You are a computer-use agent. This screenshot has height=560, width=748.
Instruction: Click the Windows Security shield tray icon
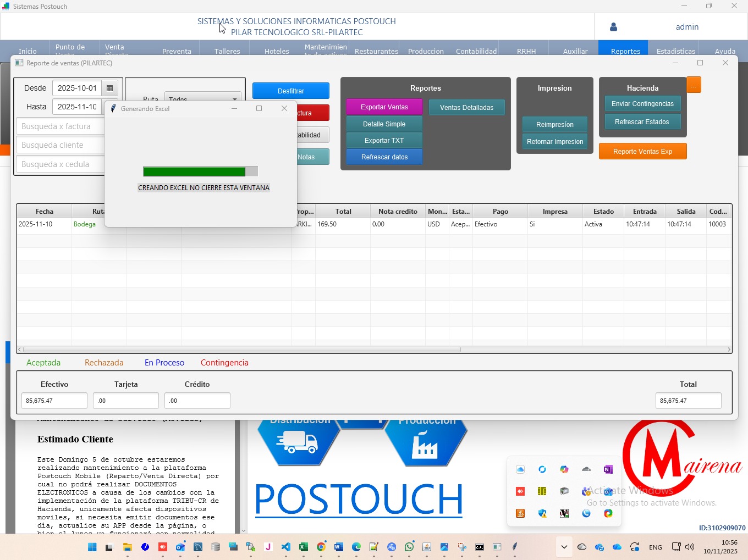542,513
